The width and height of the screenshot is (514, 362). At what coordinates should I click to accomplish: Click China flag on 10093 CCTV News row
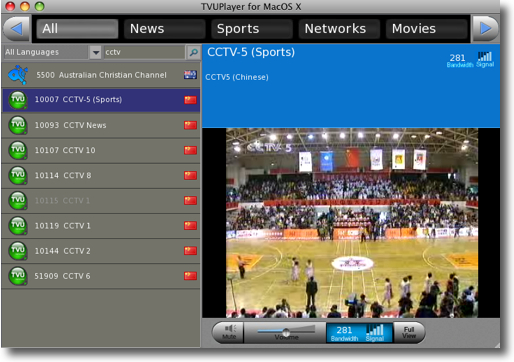coord(190,125)
